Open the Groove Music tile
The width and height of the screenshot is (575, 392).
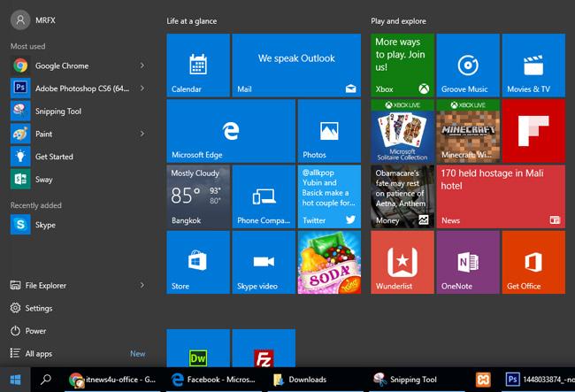point(468,65)
